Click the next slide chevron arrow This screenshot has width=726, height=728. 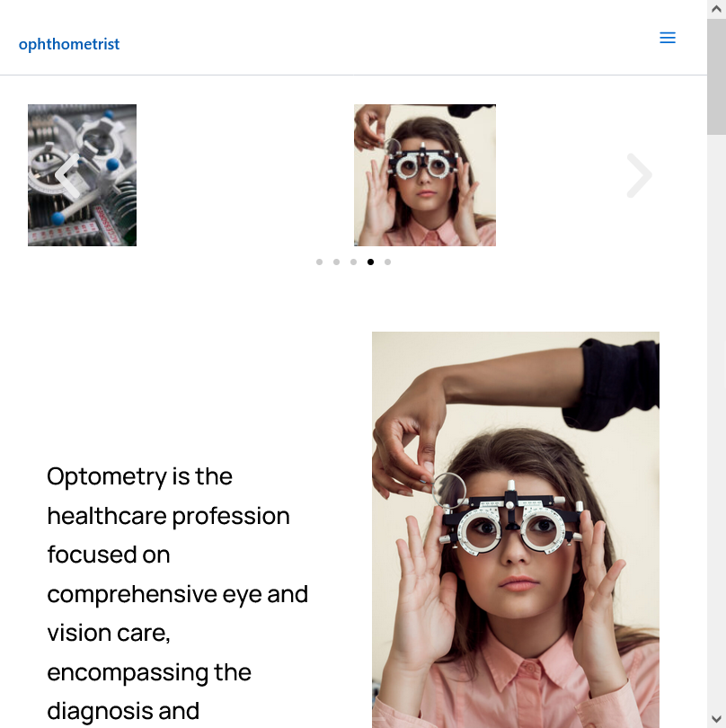coord(639,175)
